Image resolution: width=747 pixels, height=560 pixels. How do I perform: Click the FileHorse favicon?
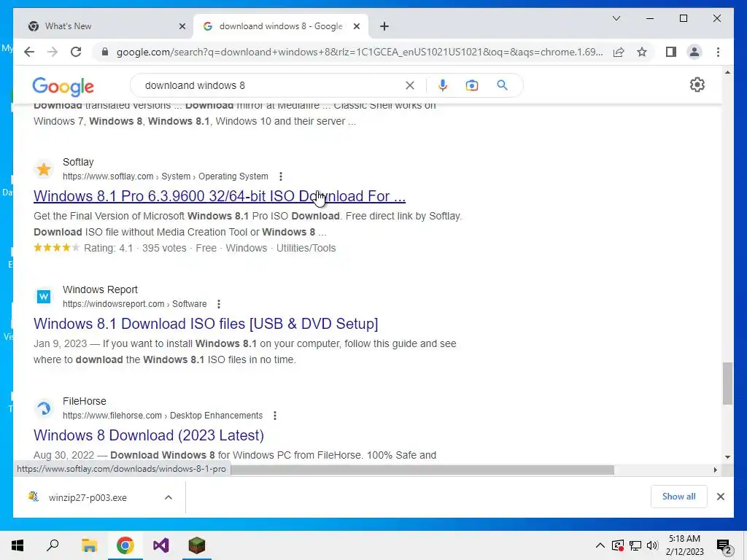pyautogui.click(x=44, y=408)
